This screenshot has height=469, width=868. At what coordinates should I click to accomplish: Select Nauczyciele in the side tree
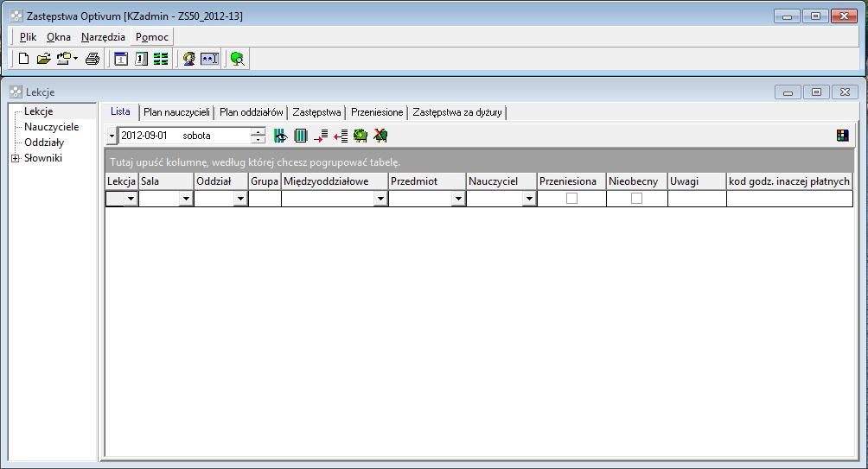pyautogui.click(x=52, y=127)
